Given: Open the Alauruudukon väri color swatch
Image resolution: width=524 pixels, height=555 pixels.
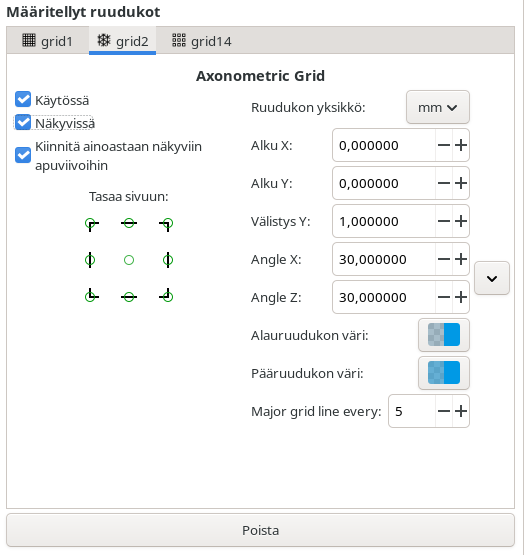Looking at the screenshot, I should [444, 335].
